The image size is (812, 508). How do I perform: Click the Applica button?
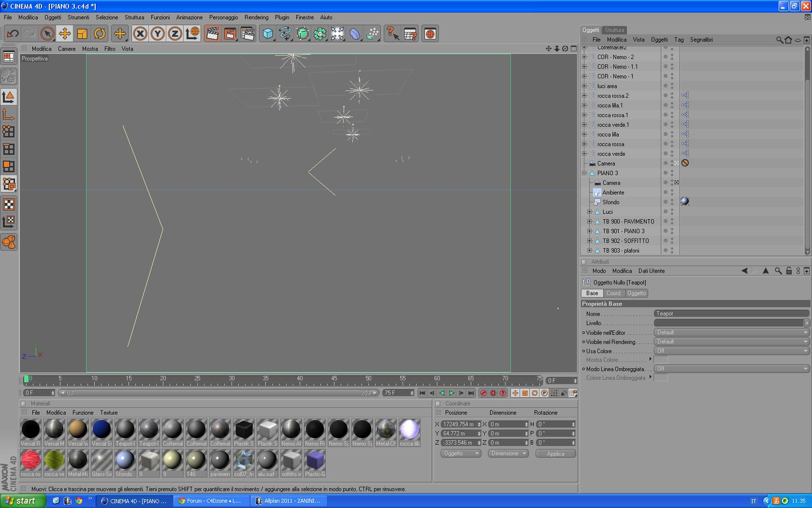(555, 454)
